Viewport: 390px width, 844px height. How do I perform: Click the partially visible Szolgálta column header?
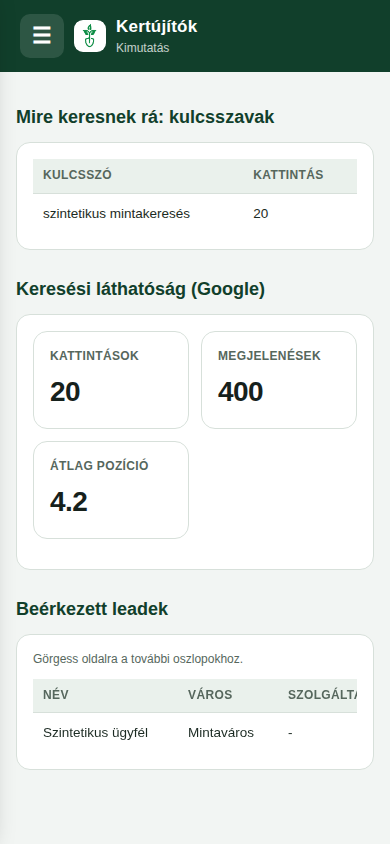(x=322, y=695)
